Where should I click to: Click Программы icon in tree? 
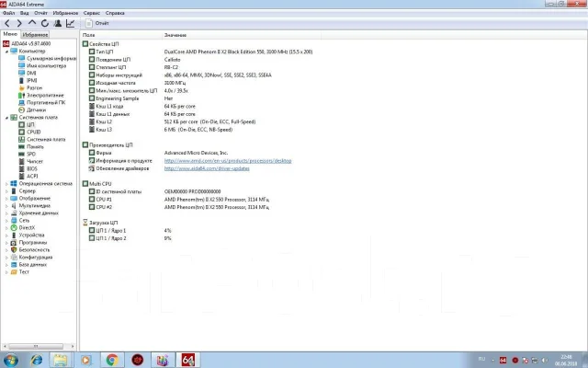[14, 243]
